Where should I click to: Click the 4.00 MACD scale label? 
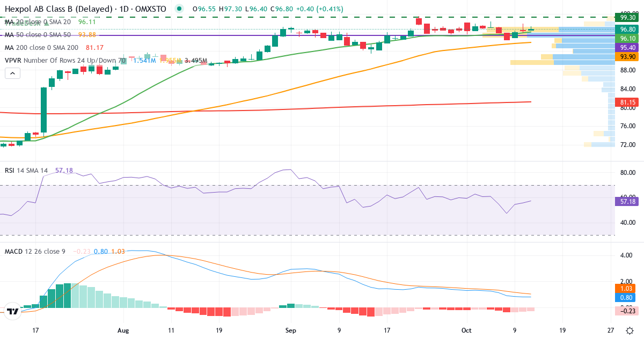(x=626, y=255)
